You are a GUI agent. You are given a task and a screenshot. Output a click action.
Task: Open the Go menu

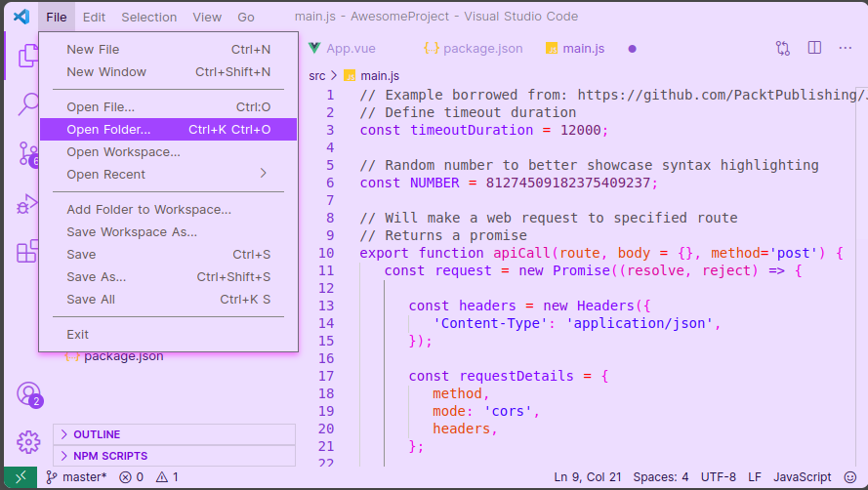tap(246, 18)
